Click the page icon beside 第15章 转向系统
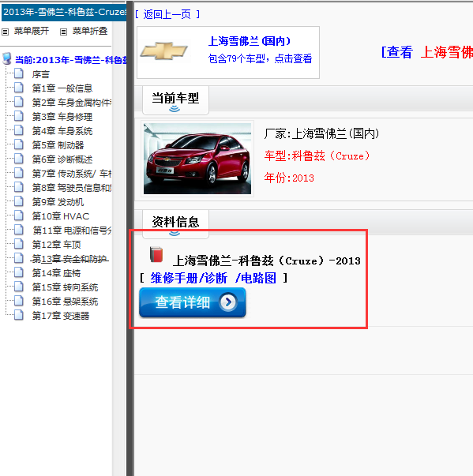Screen dimensions: 473x476 pos(19,287)
